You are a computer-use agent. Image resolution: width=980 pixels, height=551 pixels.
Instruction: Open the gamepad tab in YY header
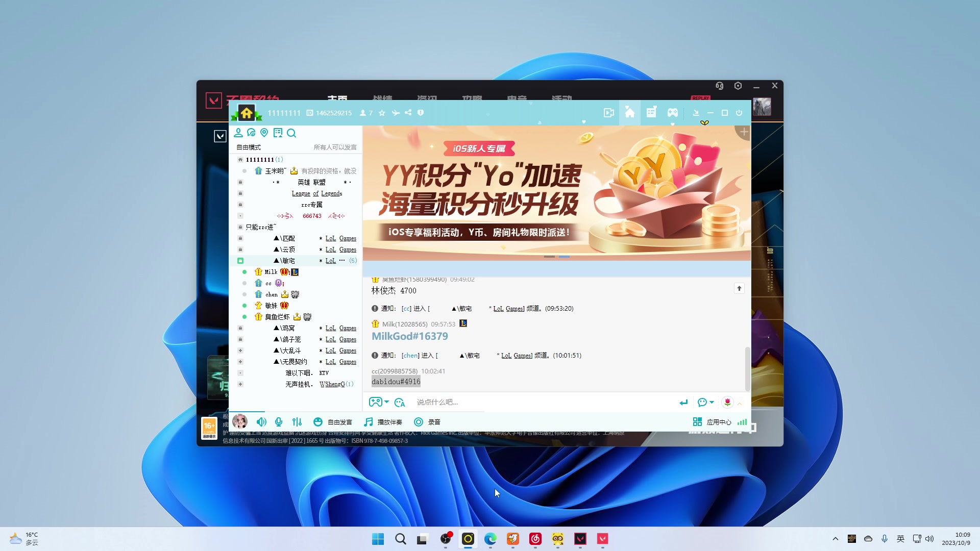click(673, 113)
